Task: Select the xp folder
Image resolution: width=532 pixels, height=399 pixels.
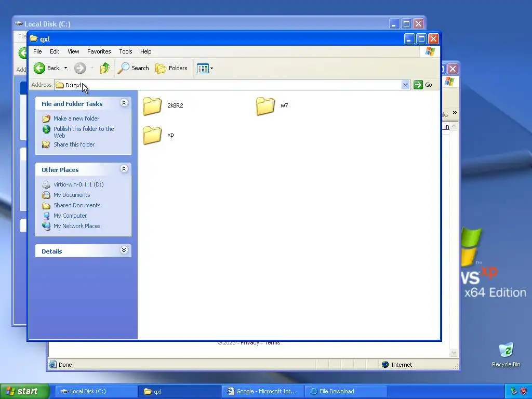Action: coord(158,135)
